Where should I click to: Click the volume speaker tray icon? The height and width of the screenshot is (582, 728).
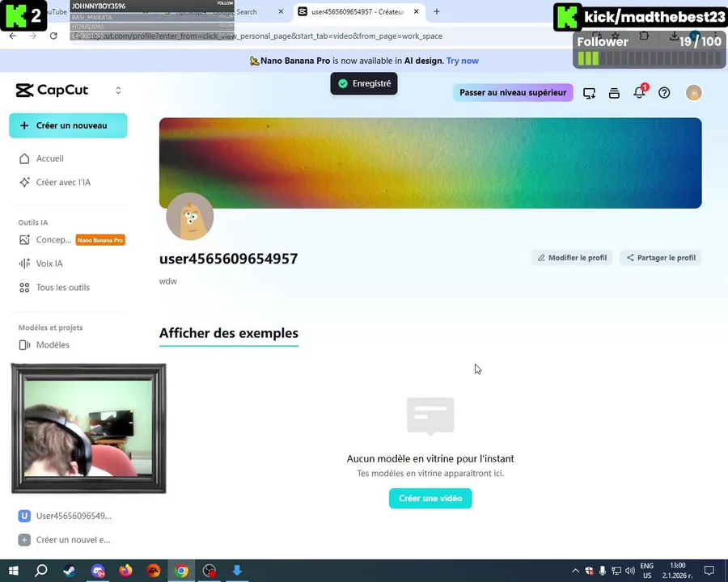tap(630, 571)
